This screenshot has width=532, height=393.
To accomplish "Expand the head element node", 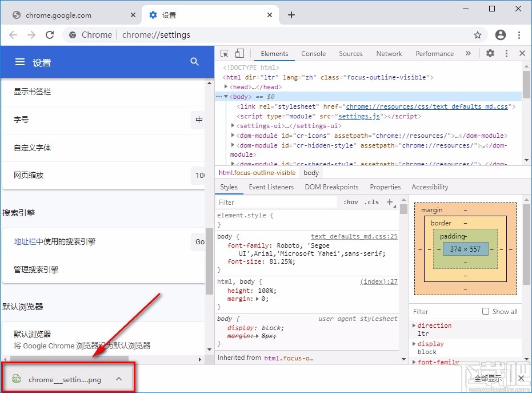I will point(226,87).
